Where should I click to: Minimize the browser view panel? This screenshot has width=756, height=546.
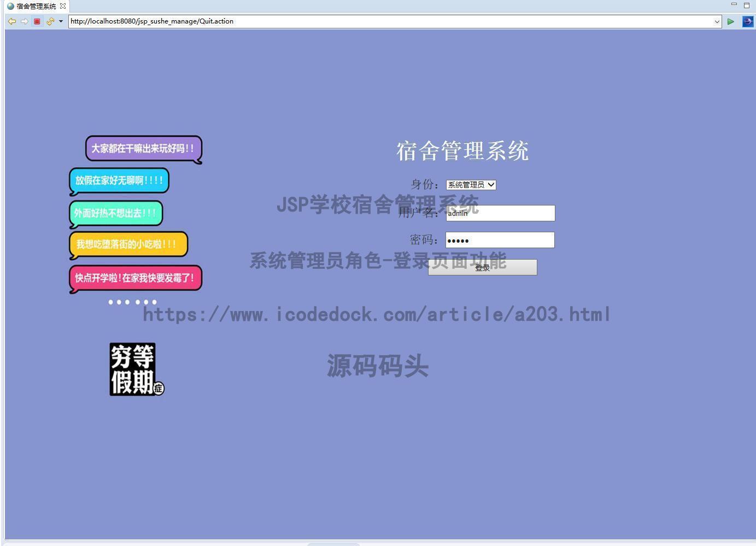coord(734,5)
